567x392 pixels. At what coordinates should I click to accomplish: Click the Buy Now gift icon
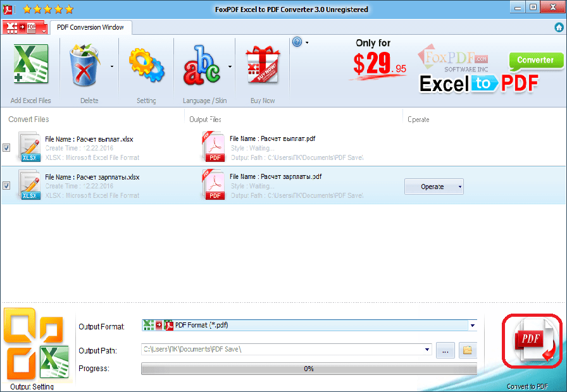(x=263, y=66)
